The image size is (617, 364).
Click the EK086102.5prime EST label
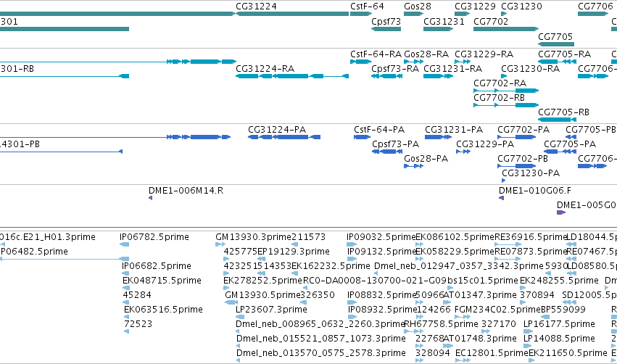tap(455, 237)
